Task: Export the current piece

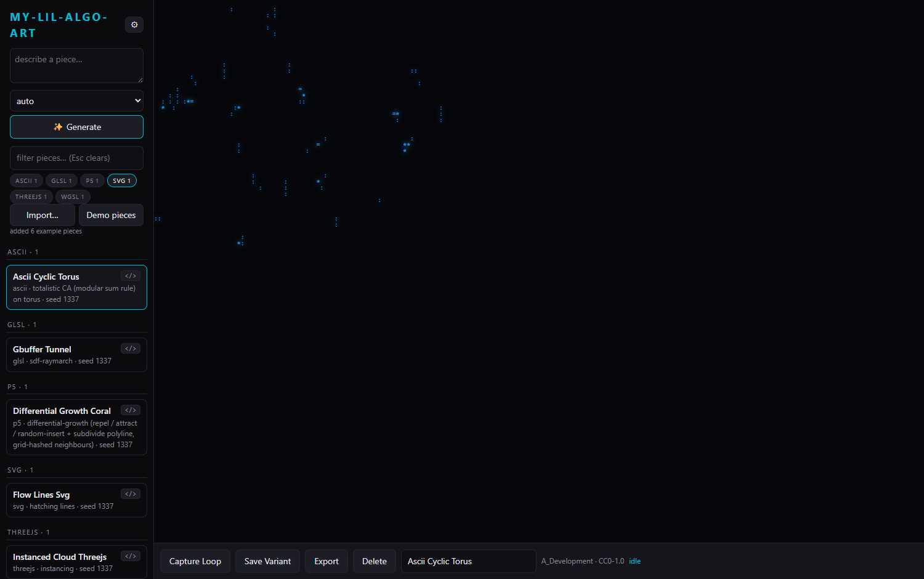Action: coord(326,561)
